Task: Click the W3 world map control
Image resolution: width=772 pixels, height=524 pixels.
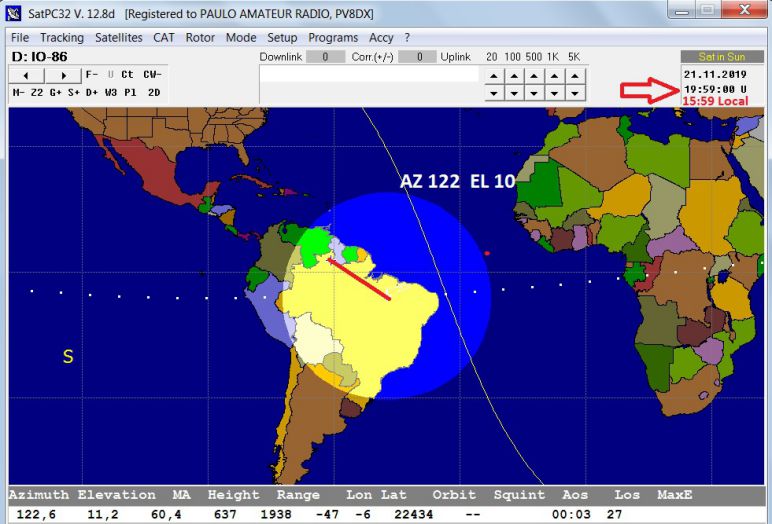Action: [x=111, y=92]
